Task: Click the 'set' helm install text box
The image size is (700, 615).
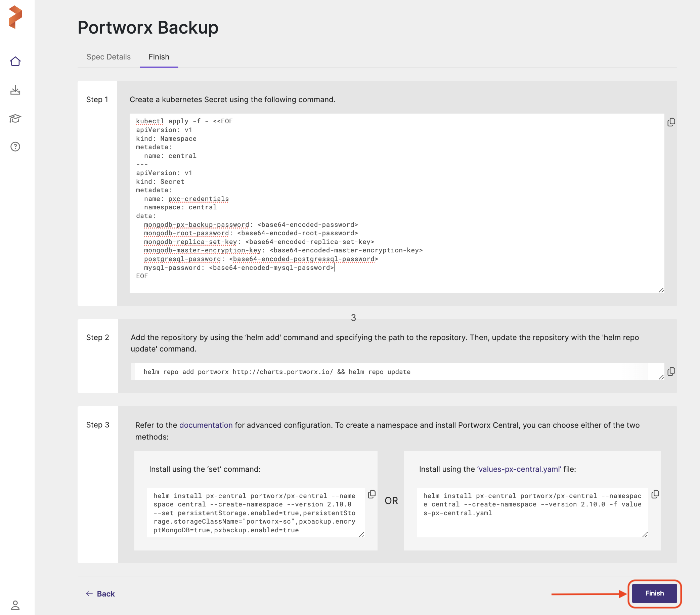Action: (x=255, y=512)
